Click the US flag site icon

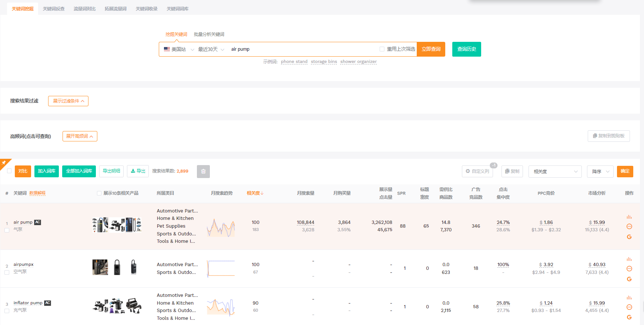click(167, 49)
